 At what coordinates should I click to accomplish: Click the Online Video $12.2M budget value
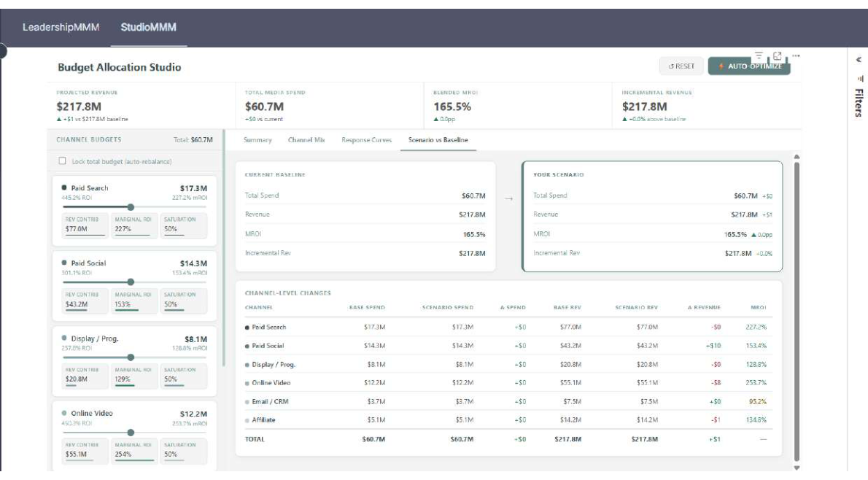193,414
